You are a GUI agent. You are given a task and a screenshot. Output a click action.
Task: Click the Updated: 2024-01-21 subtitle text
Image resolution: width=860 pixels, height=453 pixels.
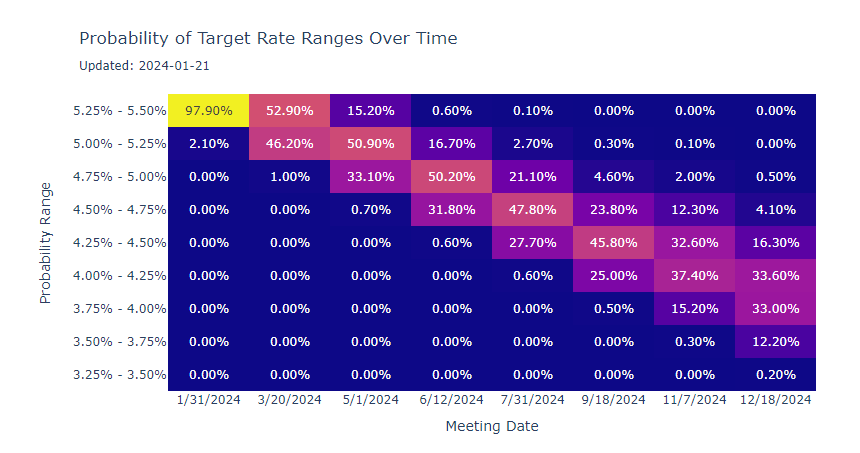[144, 66]
